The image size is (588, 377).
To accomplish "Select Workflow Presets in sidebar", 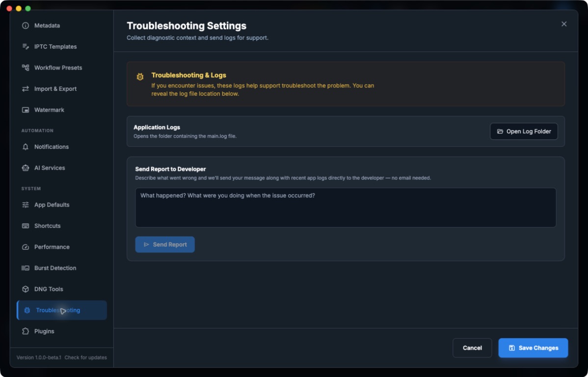I will pyautogui.click(x=61, y=68).
